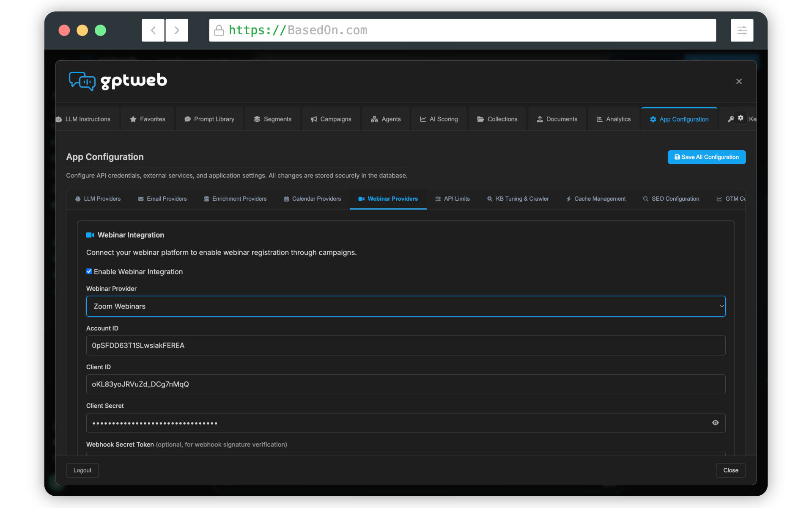
Task: Open Enrichment Providers sub-tab
Action: [235, 199]
